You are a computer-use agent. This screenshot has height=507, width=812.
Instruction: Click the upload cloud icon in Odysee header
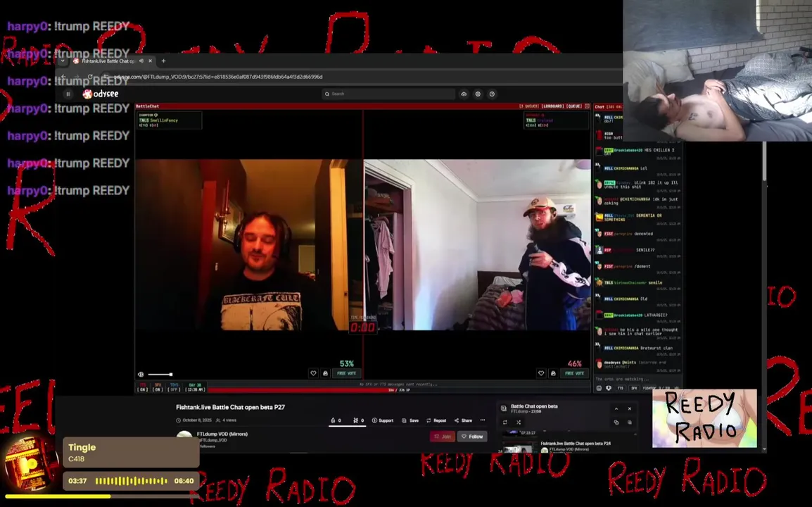(x=464, y=94)
